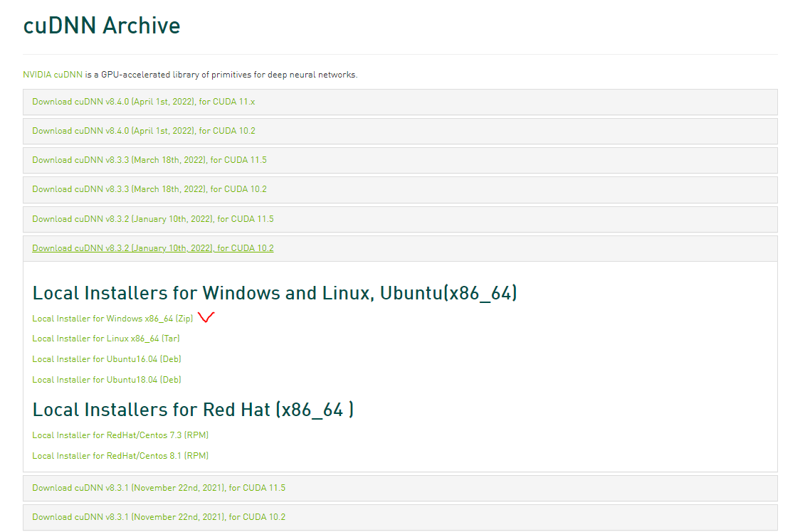Download Local Installer for Linux x86_64 Tar
This screenshot has width=805, height=532.
tap(106, 339)
